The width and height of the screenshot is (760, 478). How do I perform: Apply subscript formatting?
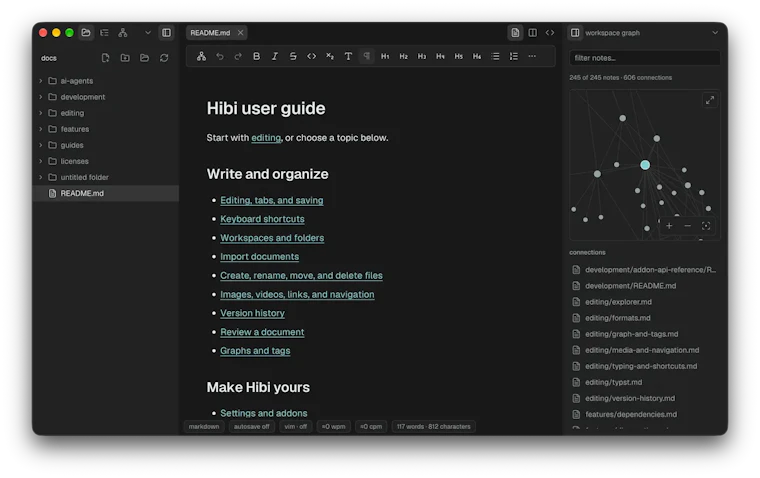[x=330, y=56]
